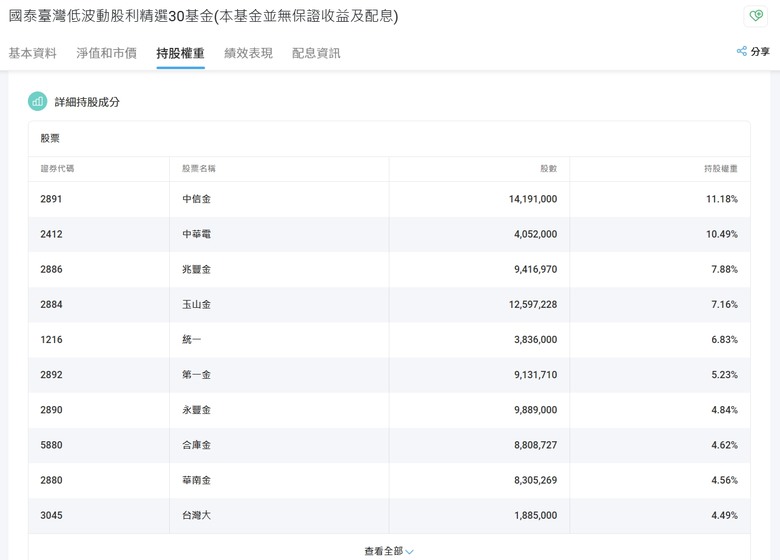
Task: Select stock name 合庫金
Action: 196,445
